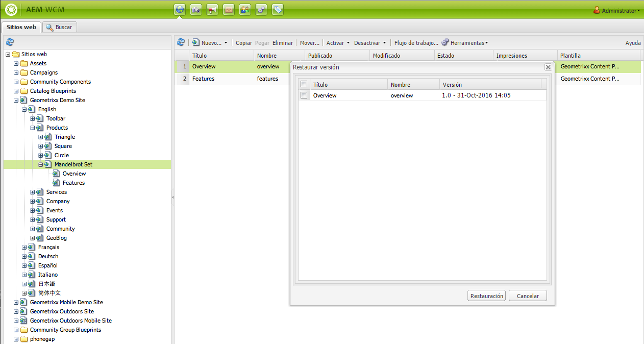Screen dimensions: 644x344
Task: Click the Herramientas gear icon
Action: [x=445, y=42]
